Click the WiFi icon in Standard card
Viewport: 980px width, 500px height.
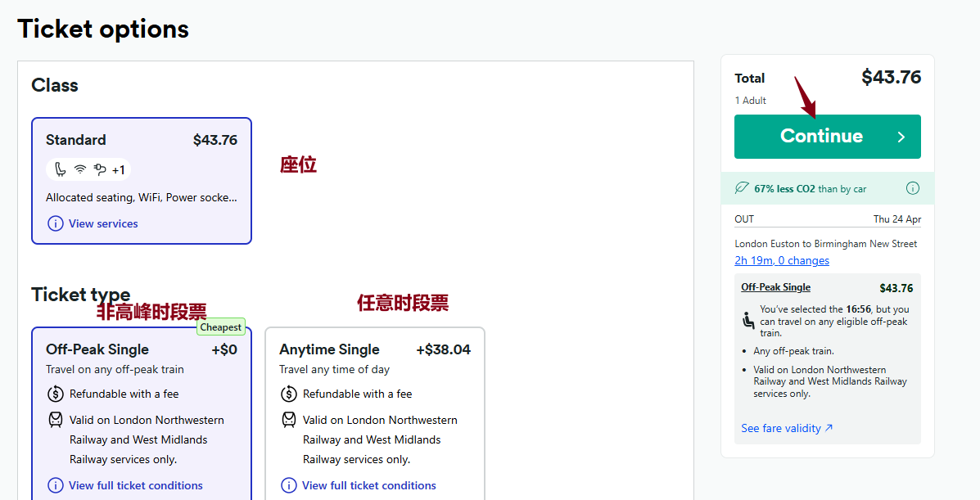coord(80,169)
